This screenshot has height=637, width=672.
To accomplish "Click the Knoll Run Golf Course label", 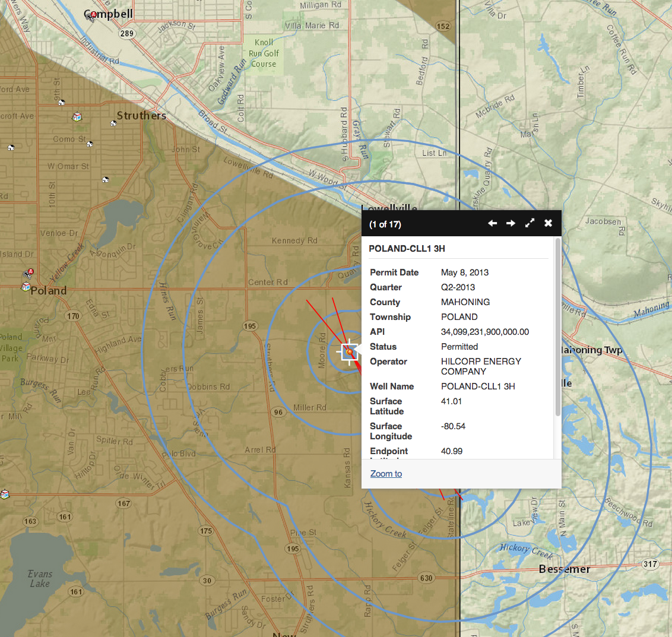I will click(264, 53).
